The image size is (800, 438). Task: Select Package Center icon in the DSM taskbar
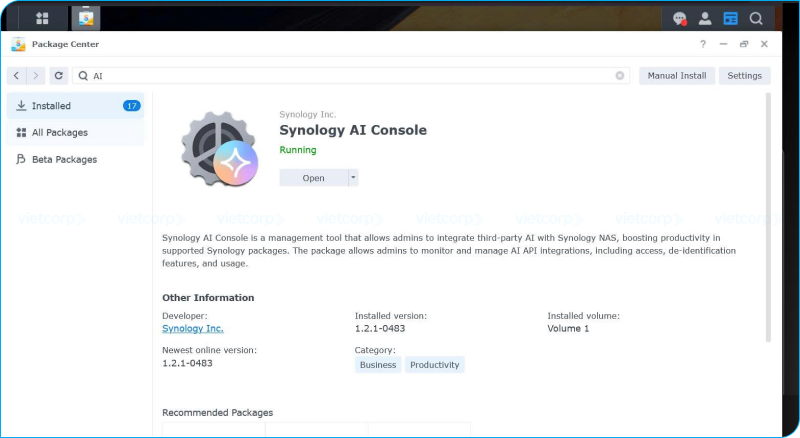86,18
